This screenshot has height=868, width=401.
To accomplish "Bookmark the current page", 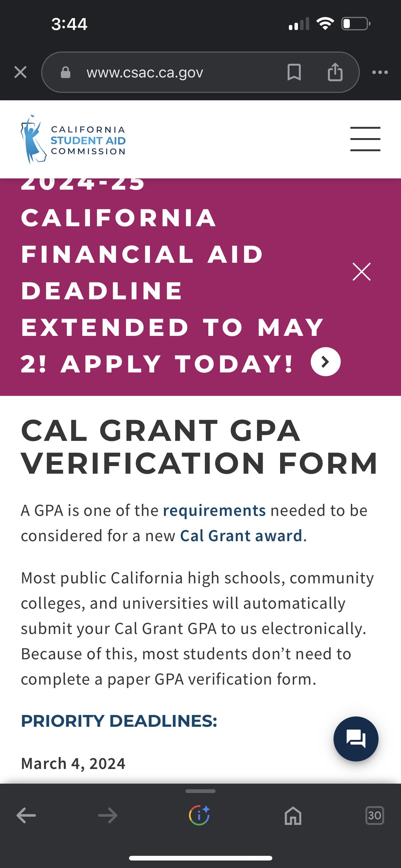I will point(294,72).
